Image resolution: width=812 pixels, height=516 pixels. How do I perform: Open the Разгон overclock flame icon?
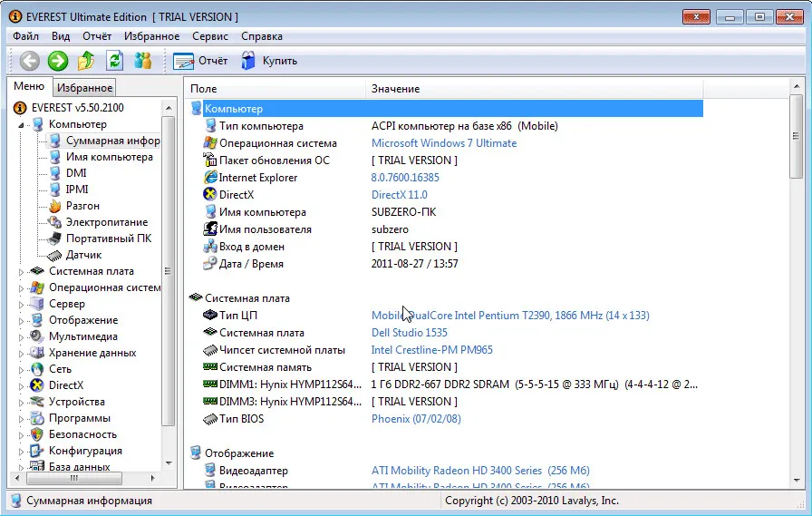coord(55,206)
